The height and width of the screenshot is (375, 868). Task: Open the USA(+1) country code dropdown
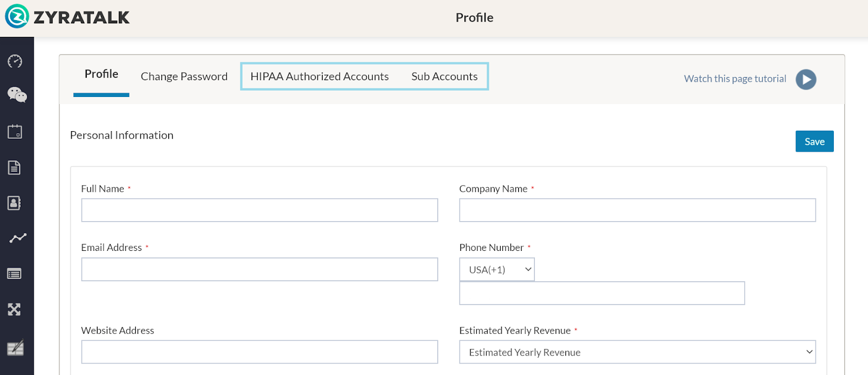497,269
